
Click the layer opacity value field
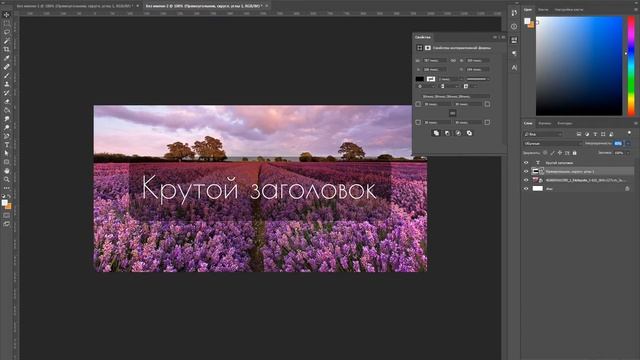618,143
